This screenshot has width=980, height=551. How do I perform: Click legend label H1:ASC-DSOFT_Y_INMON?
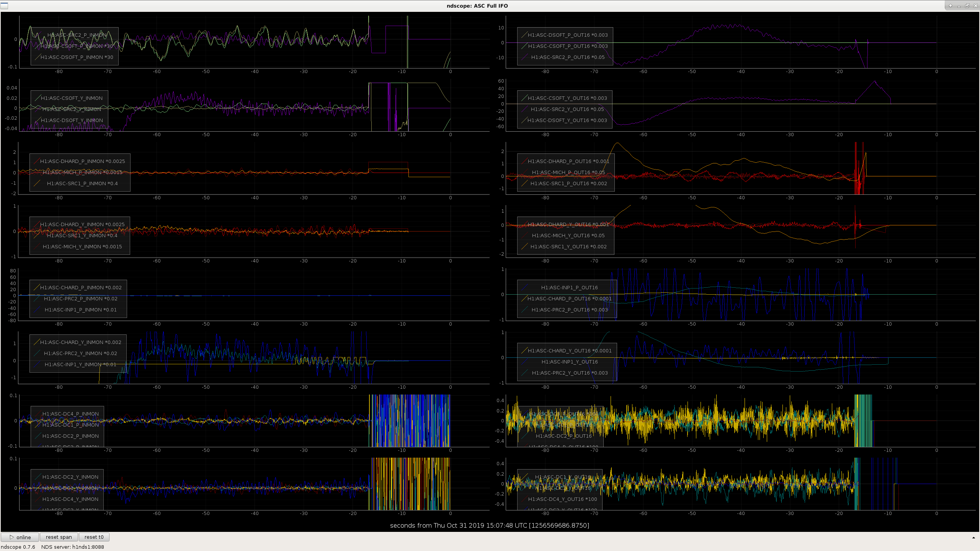72,121
